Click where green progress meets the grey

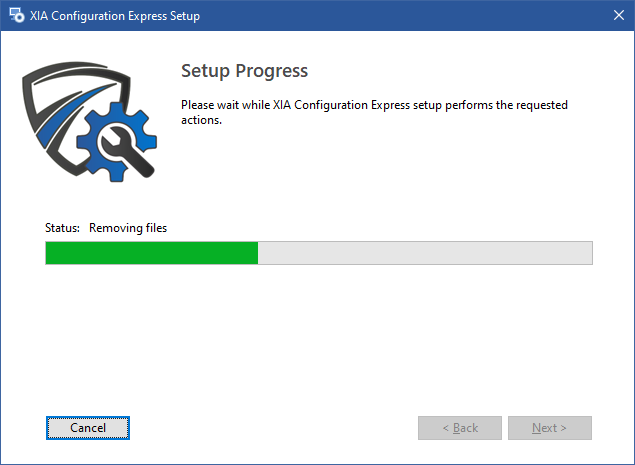[x=258, y=253]
